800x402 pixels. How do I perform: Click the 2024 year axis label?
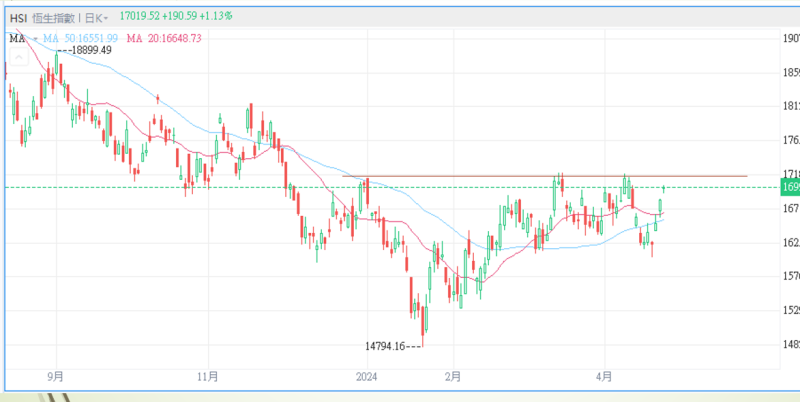pos(367,377)
